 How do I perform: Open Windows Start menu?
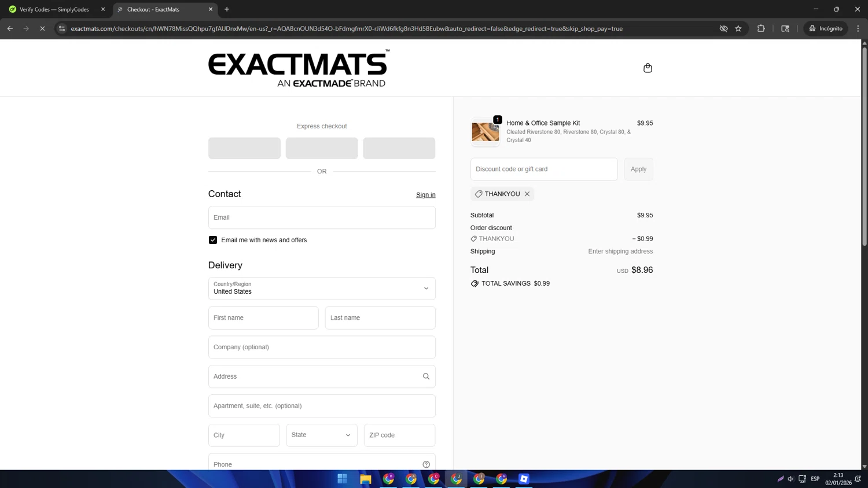click(343, 479)
